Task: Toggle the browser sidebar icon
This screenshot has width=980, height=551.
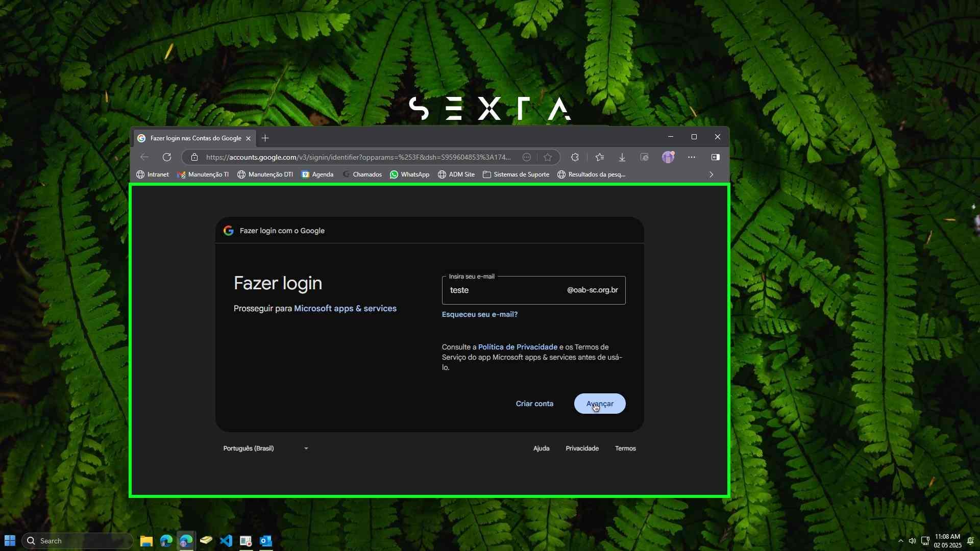Action: coord(716,157)
